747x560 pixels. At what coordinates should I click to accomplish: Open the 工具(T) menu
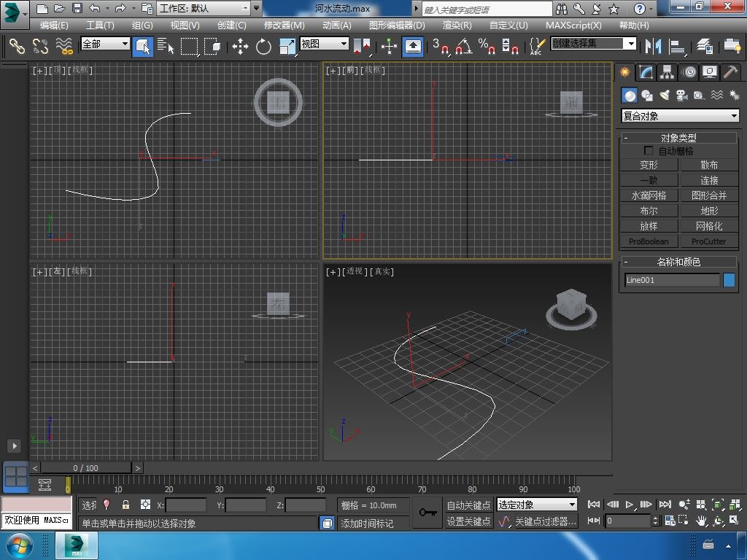point(99,26)
